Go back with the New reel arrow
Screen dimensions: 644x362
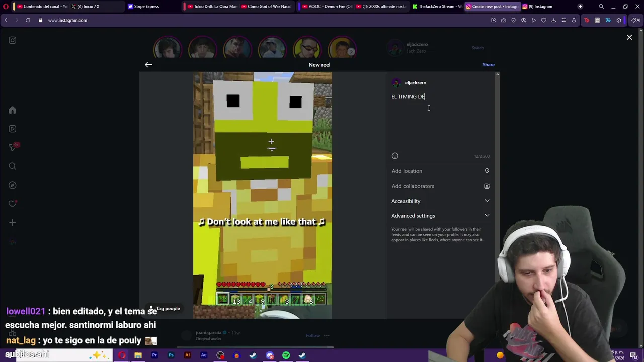click(x=148, y=64)
